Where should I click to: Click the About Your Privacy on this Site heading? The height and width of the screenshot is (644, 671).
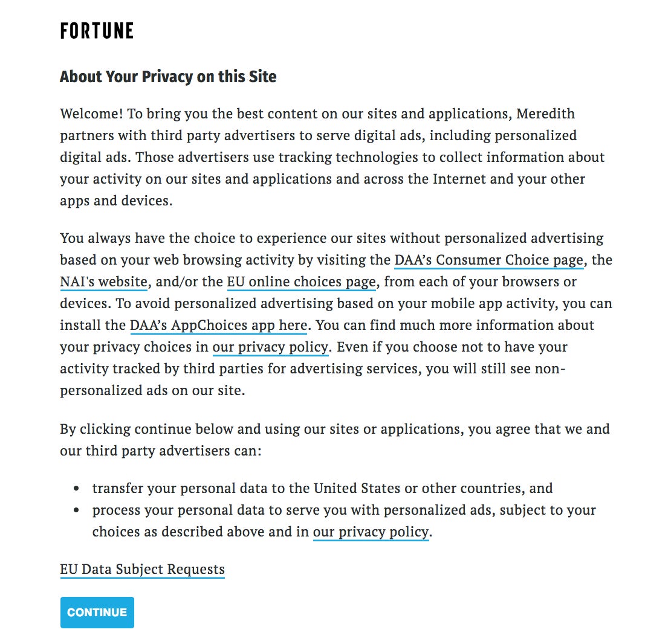[168, 77]
